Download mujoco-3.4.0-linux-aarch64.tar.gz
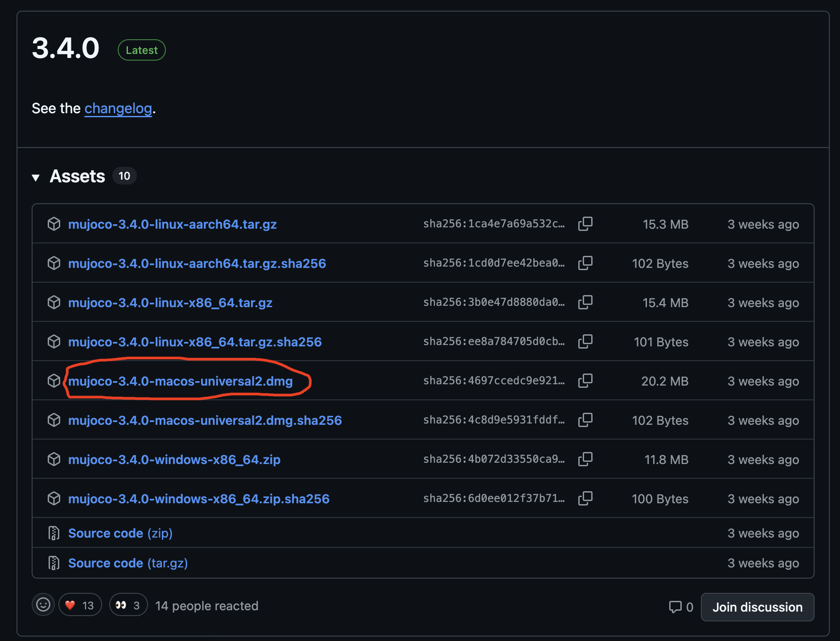840x641 pixels. 172,224
